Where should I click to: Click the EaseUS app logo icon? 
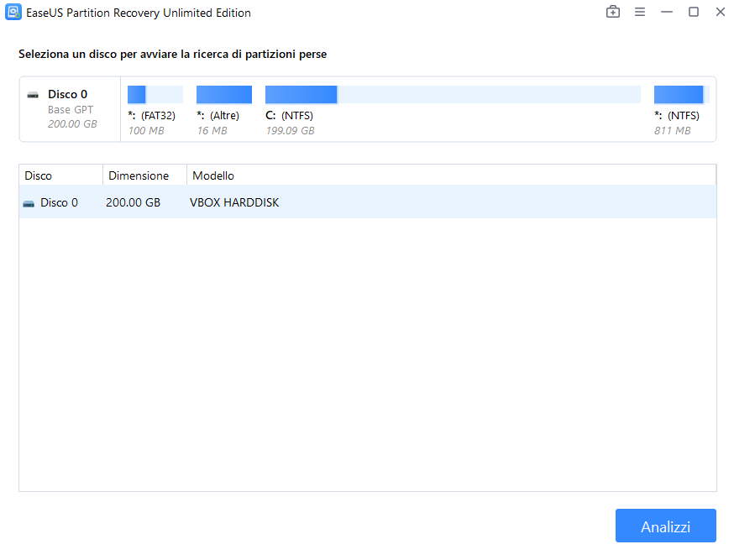click(x=13, y=13)
